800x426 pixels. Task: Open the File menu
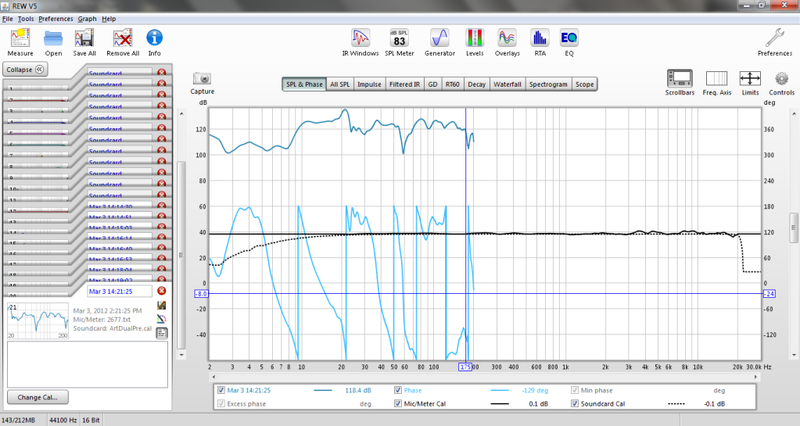[8, 19]
